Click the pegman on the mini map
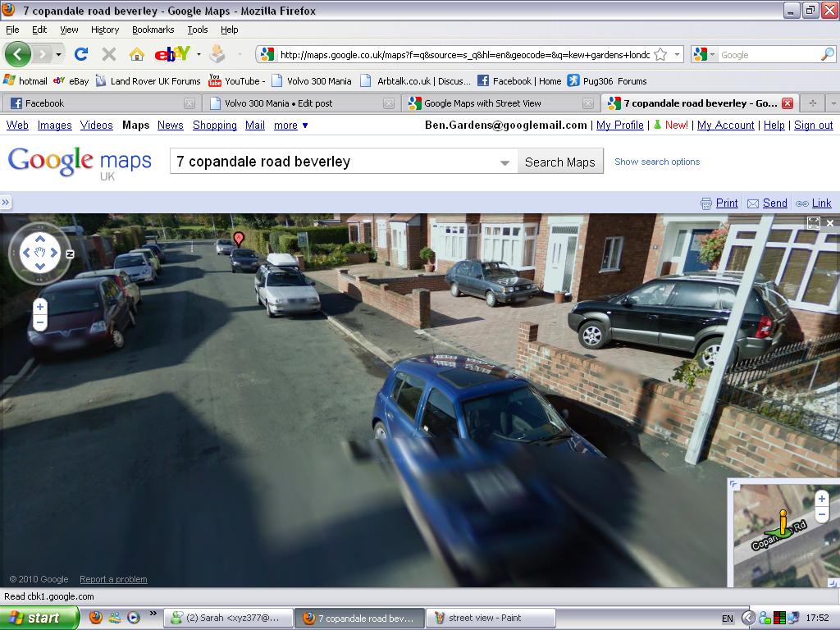840x630 pixels. (x=783, y=522)
